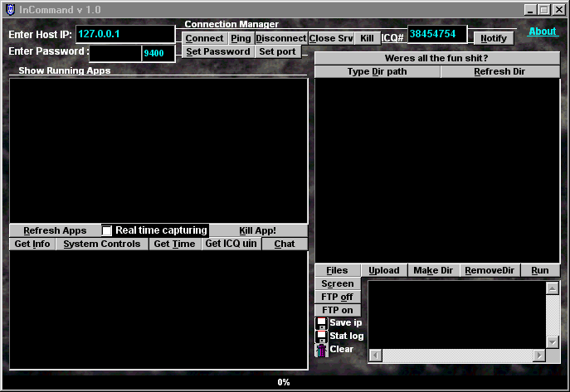Switch to the Get ICQ uin tab

[231, 244]
